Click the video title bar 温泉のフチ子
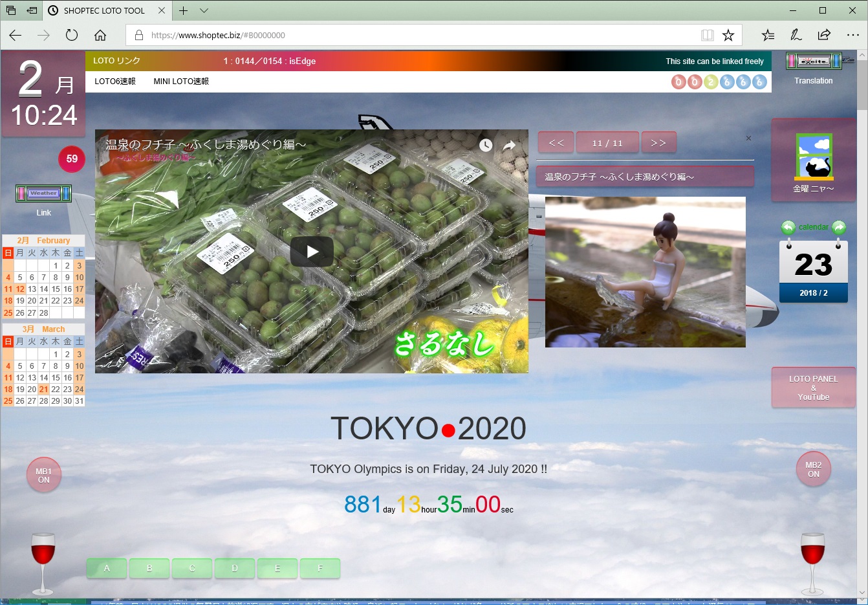The width and height of the screenshot is (868, 605). pos(645,177)
